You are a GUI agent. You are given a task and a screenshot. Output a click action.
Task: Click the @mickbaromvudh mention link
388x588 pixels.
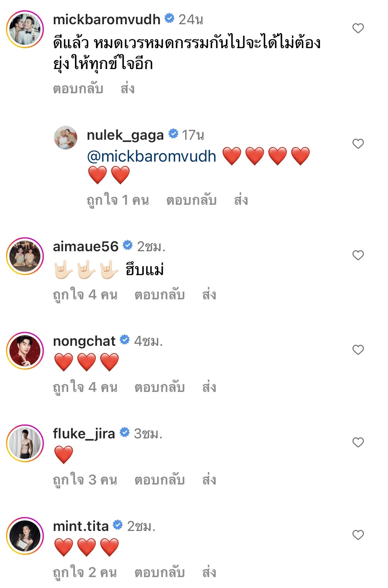point(151,156)
